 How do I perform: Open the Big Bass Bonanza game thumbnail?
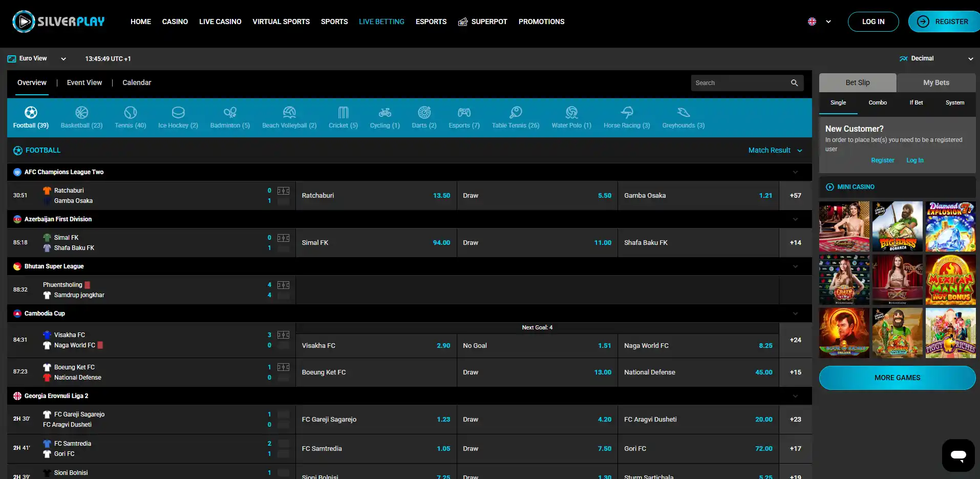[x=897, y=226]
